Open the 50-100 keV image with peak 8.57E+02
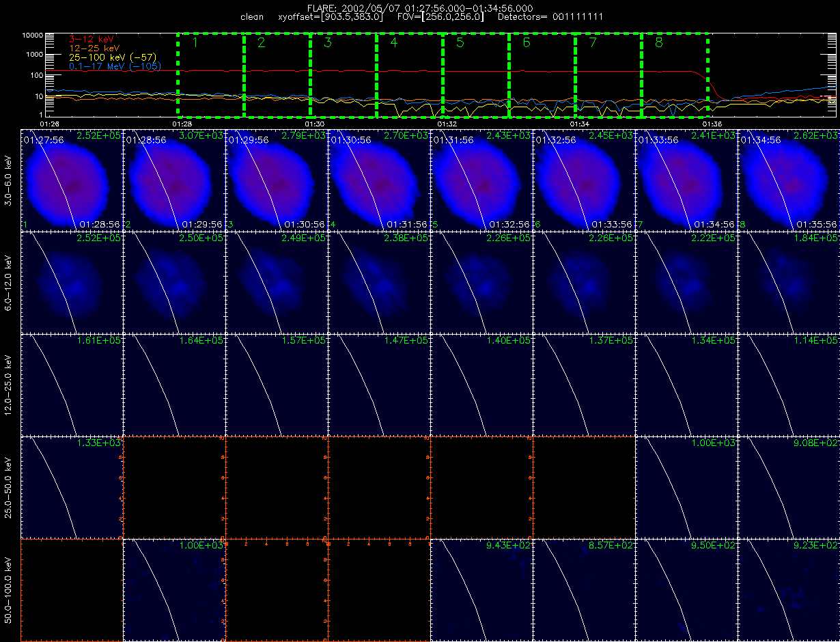Viewport: 840px width, 642px height. tap(584, 589)
